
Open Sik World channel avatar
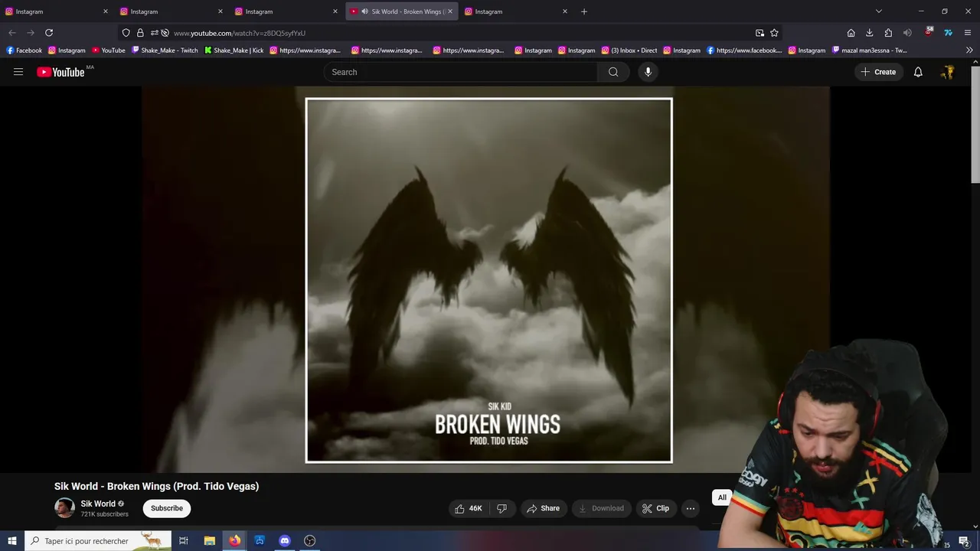coord(64,507)
